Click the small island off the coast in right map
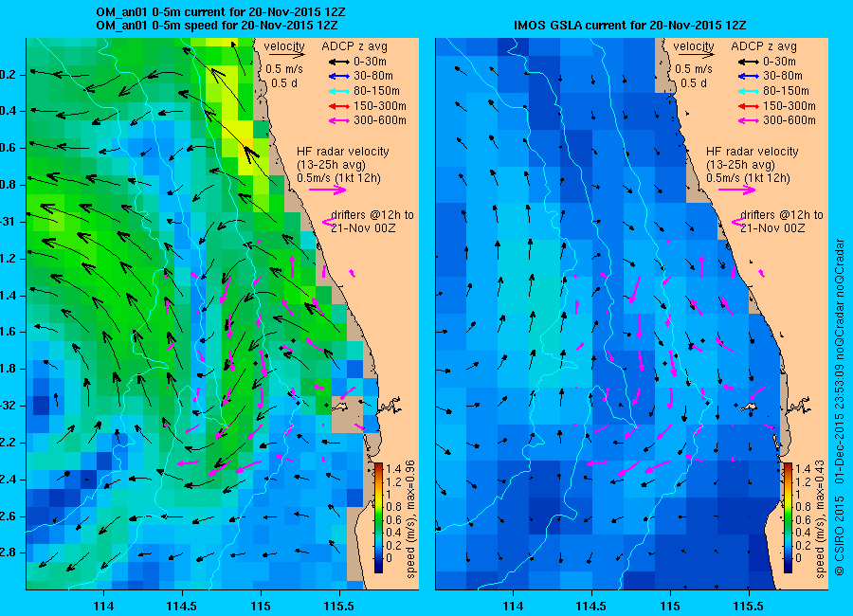Viewport: 853px width, 616px height. [x=749, y=407]
